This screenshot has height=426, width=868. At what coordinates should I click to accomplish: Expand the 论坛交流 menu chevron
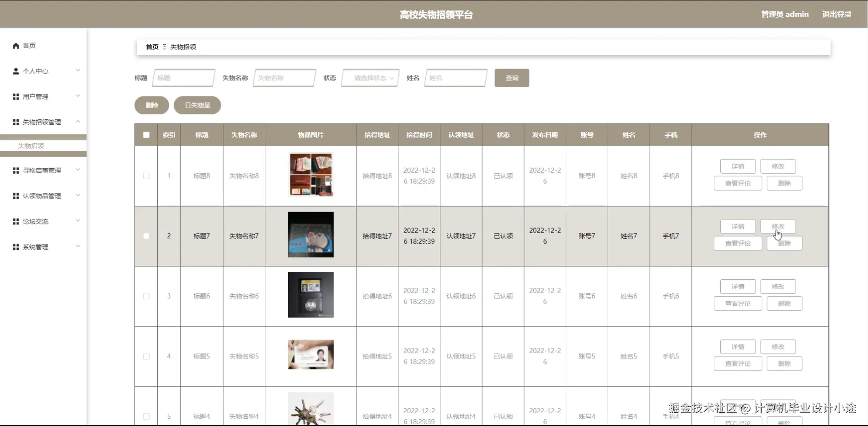pos(78,221)
